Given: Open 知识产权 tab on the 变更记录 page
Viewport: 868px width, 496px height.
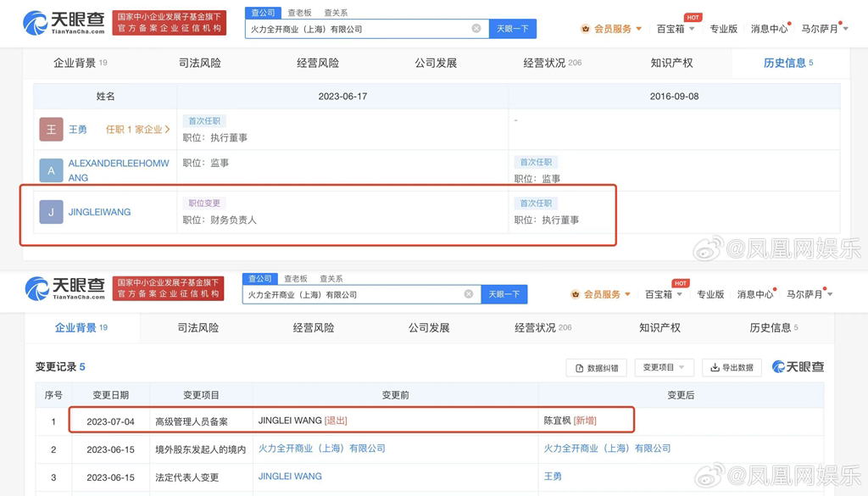Looking at the screenshot, I should pos(659,328).
